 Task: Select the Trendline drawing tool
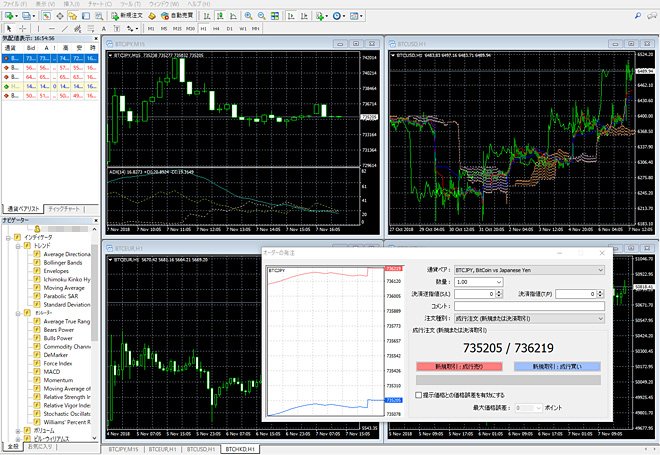pos(64,29)
